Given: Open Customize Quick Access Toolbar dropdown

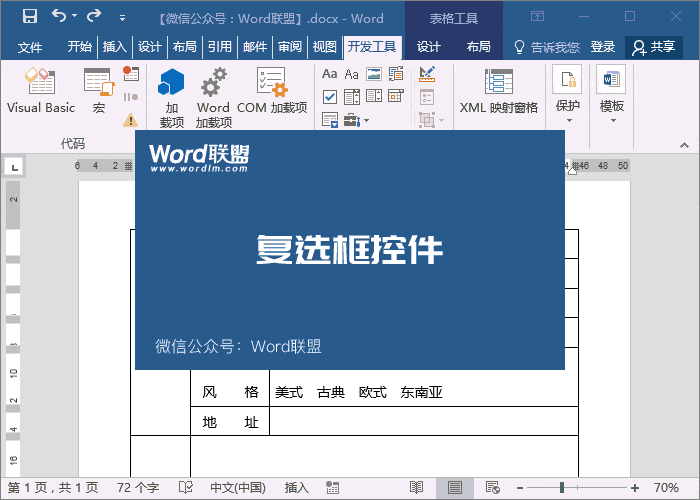Looking at the screenshot, I should 122,18.
